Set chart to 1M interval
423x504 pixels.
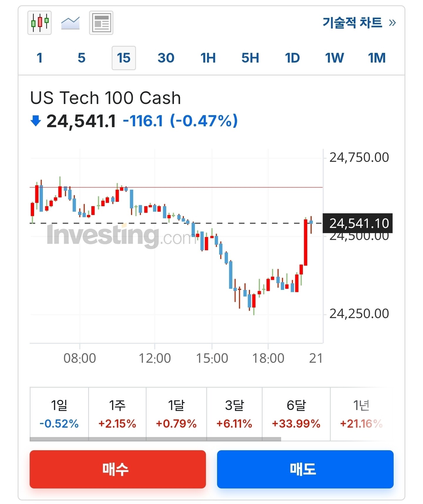(377, 58)
